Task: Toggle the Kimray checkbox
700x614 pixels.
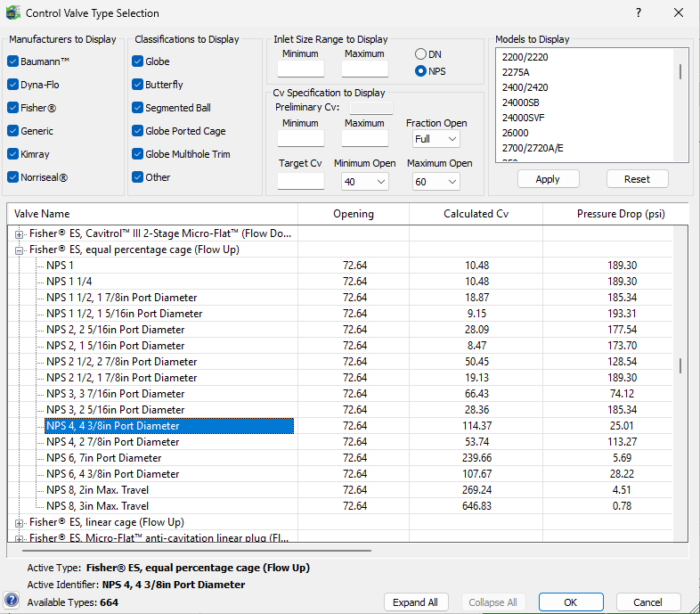Action: (x=13, y=154)
